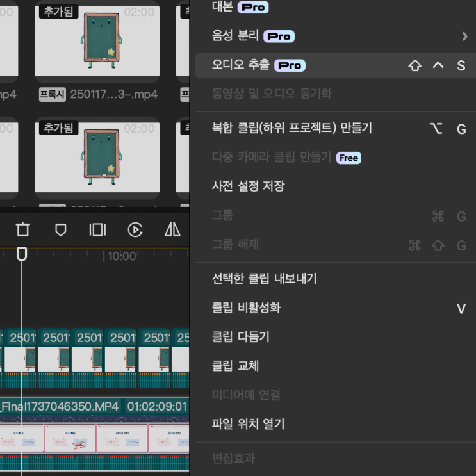Click the Pro badge next to 대본

point(253,8)
